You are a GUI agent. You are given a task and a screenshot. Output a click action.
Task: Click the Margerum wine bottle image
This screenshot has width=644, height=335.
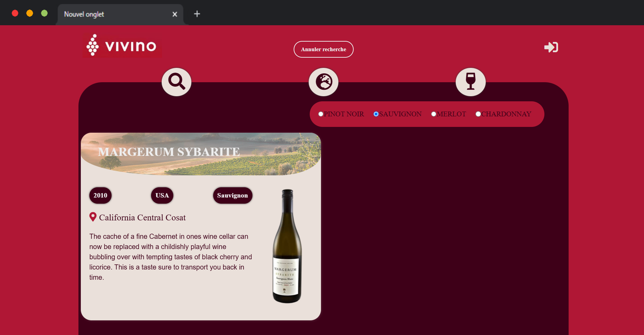[287, 246]
